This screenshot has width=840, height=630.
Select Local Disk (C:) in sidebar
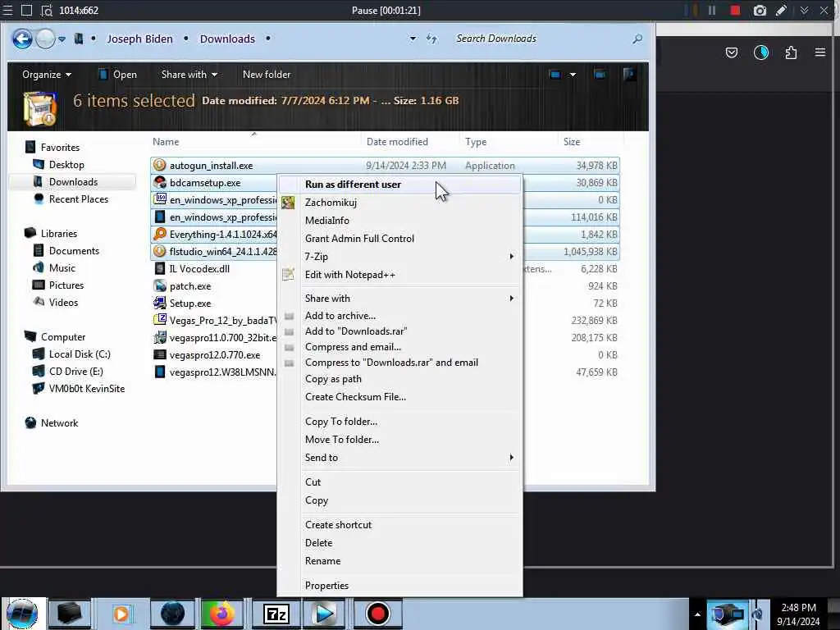click(x=80, y=354)
